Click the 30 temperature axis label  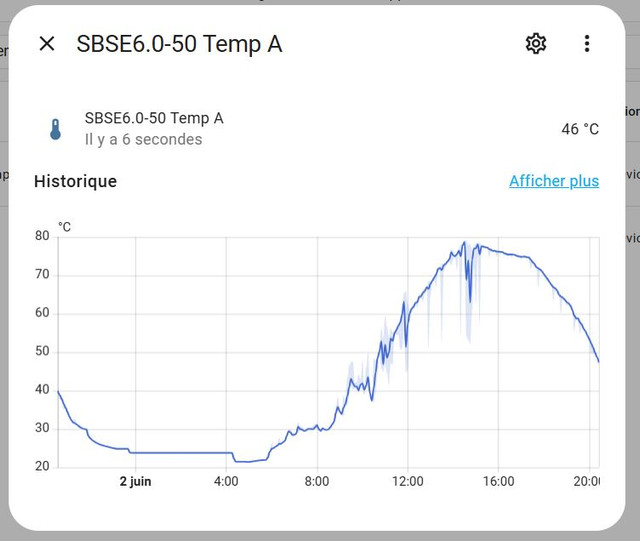tap(42, 428)
